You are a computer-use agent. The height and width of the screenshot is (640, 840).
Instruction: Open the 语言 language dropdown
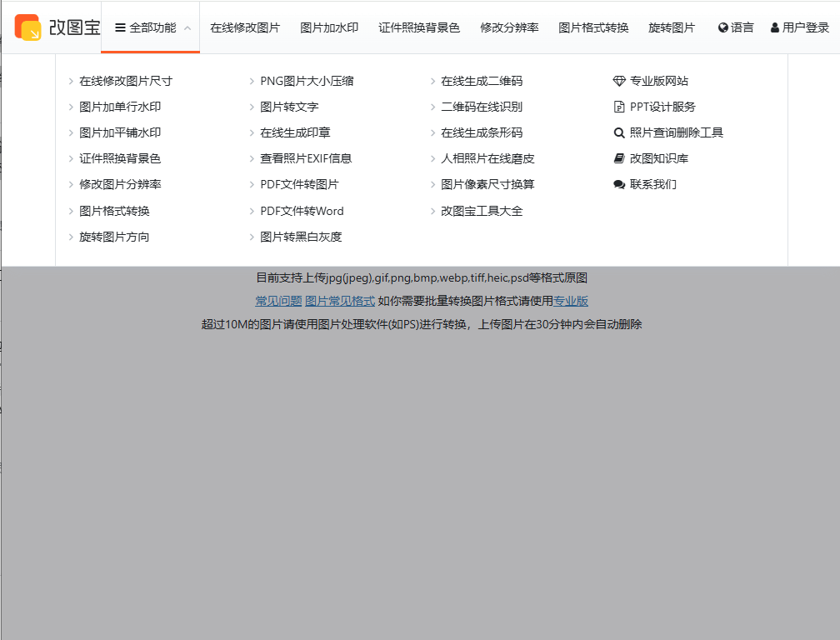(x=735, y=27)
